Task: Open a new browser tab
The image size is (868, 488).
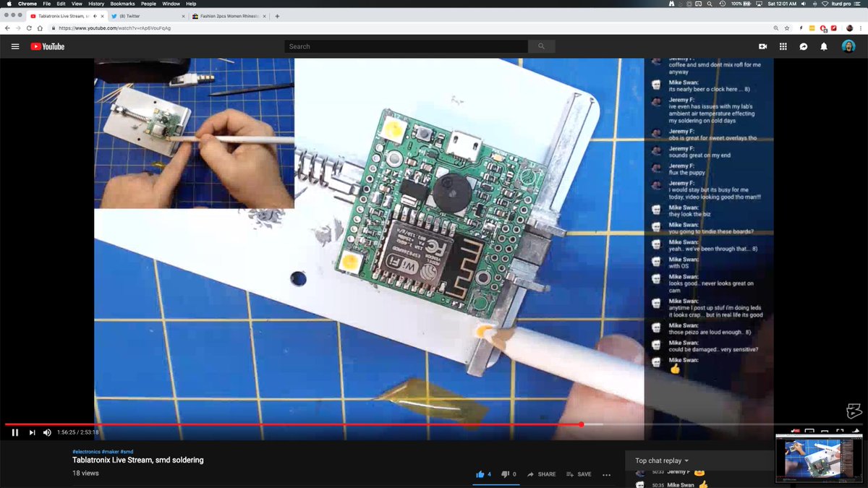Action: [278, 15]
